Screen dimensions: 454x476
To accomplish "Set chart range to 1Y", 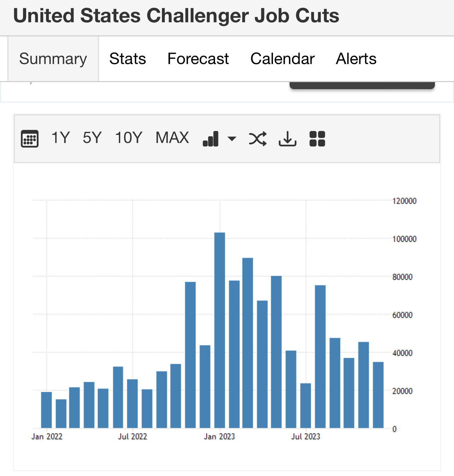I will point(60,138).
